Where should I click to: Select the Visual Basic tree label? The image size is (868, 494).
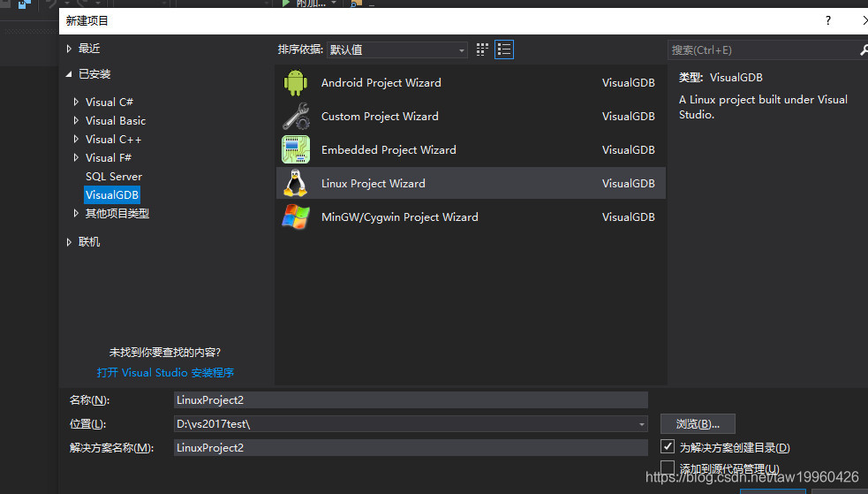pyautogui.click(x=115, y=121)
